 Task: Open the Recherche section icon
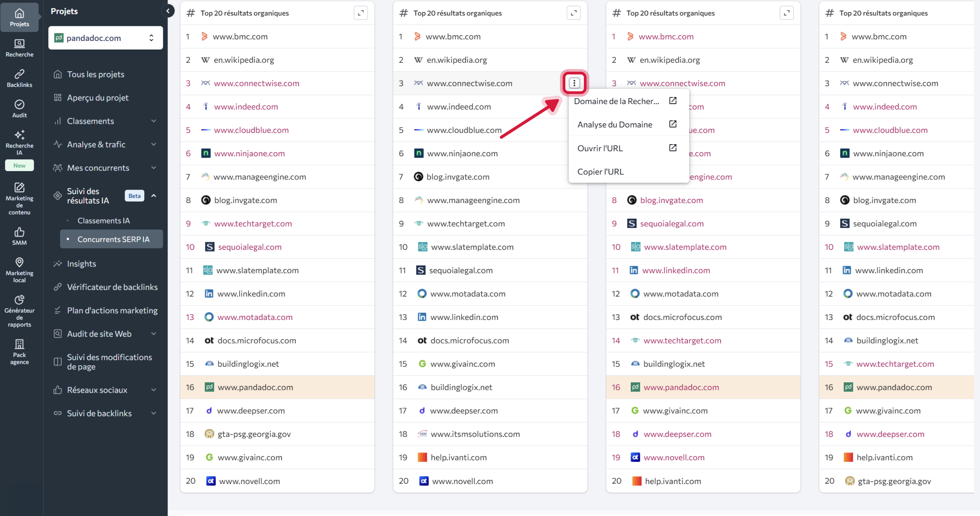tap(20, 44)
